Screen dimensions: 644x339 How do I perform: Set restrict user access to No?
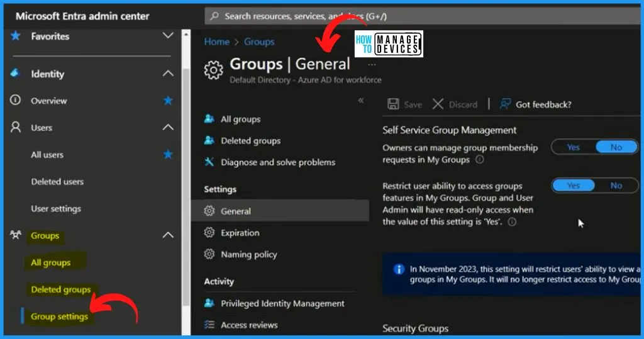click(x=616, y=186)
